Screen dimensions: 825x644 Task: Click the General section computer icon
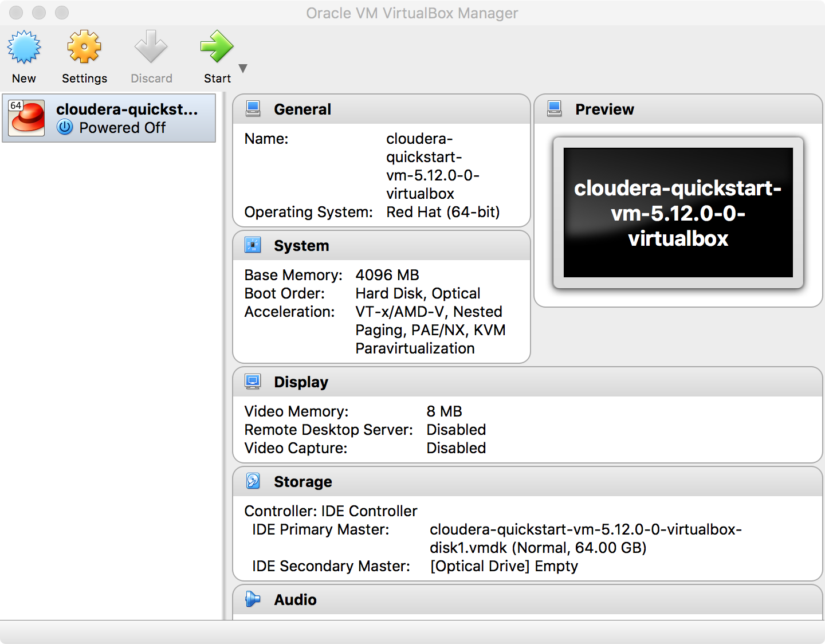click(x=253, y=109)
